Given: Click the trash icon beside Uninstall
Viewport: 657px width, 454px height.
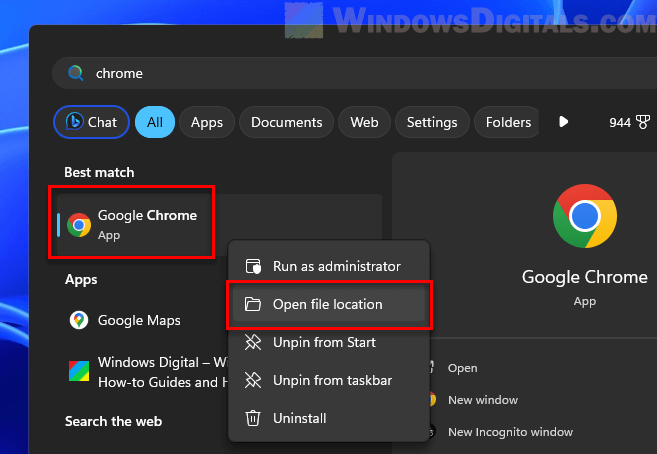Looking at the screenshot, I should (x=253, y=418).
